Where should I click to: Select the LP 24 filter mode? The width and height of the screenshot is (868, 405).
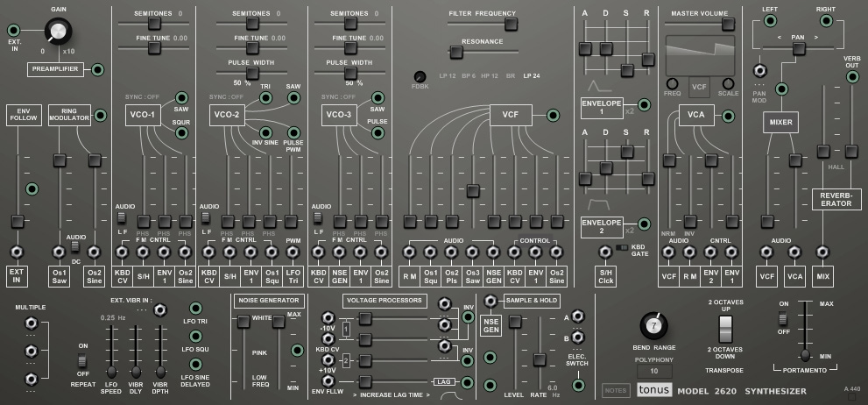tap(532, 76)
